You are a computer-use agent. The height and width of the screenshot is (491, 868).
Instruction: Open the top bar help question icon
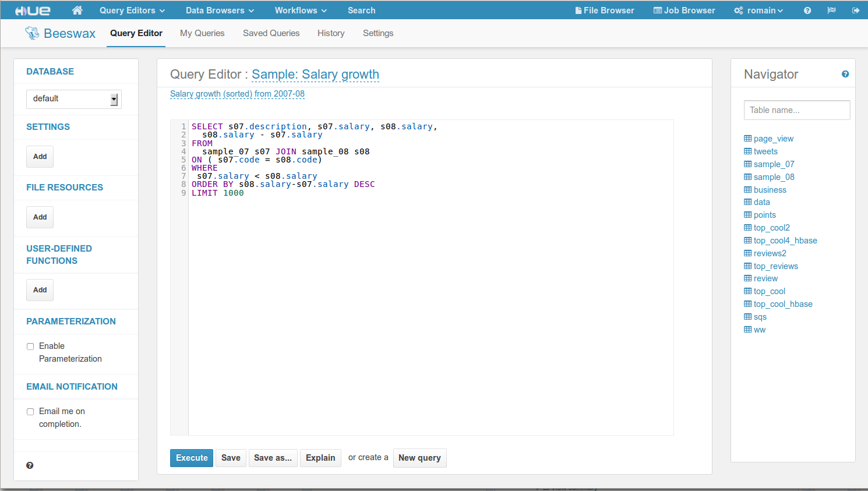pos(807,10)
